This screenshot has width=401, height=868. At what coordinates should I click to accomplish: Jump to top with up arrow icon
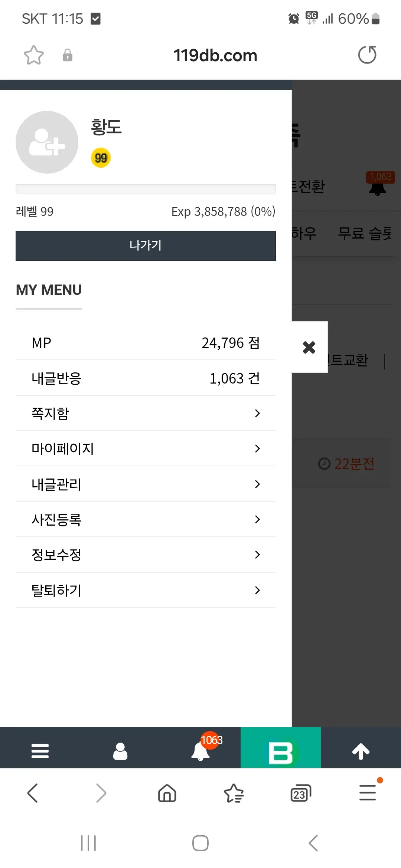coord(361,751)
